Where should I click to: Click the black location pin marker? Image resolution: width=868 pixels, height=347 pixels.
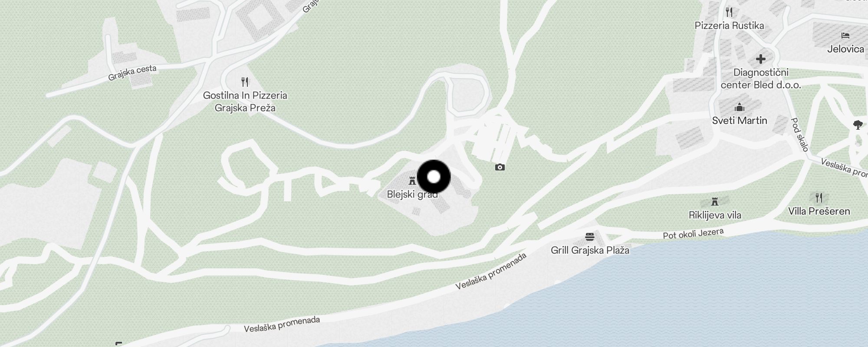click(x=434, y=177)
